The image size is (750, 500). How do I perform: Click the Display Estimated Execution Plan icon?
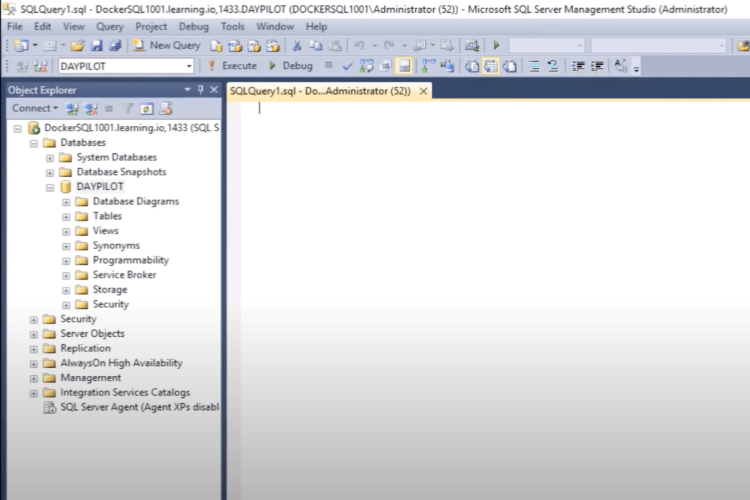(x=366, y=66)
